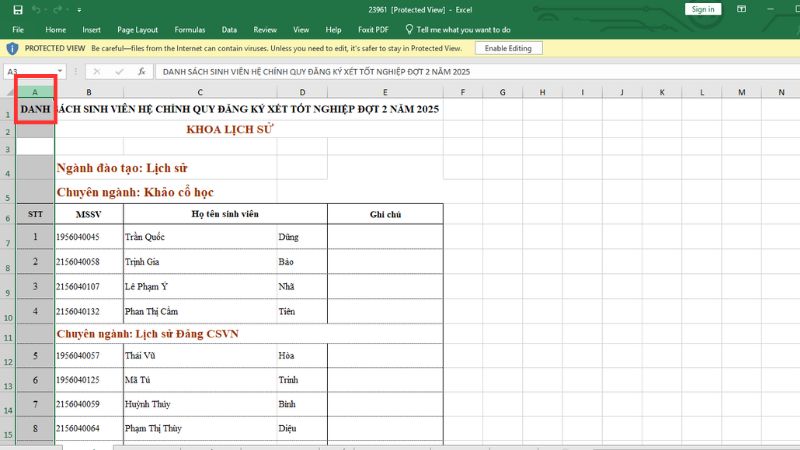This screenshot has height=450, width=800.
Task: Click the Tell me lightbulb search box
Action: [x=463, y=30]
